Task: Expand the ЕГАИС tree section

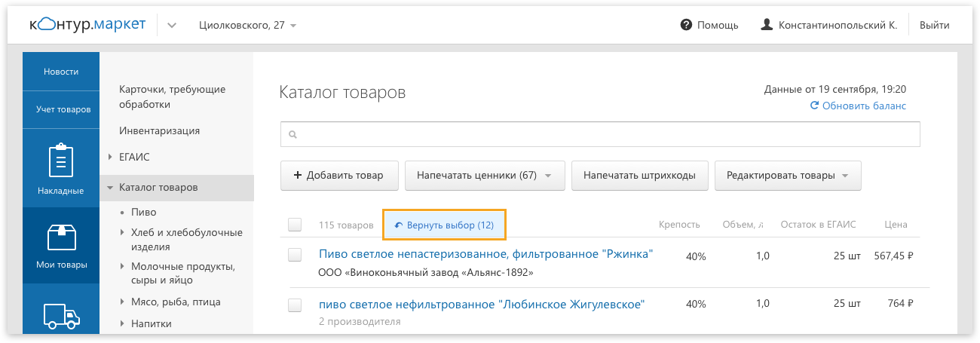Action: tap(110, 157)
